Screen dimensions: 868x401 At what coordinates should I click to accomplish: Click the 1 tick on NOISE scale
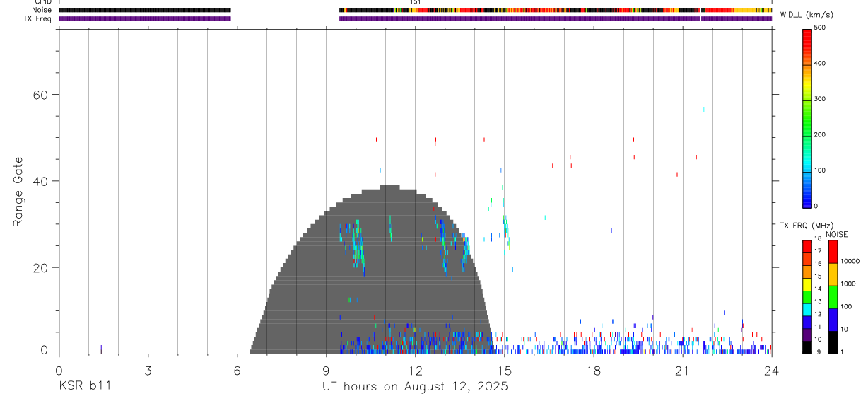[x=841, y=351]
